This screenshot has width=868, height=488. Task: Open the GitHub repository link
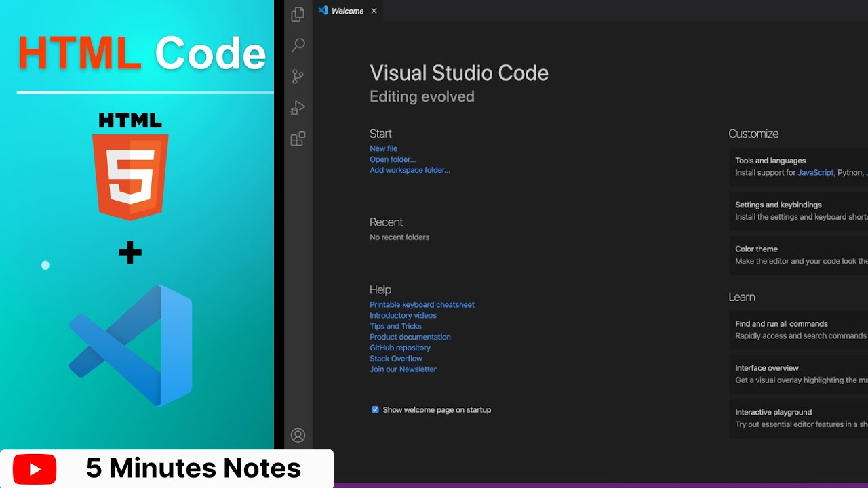click(x=400, y=348)
